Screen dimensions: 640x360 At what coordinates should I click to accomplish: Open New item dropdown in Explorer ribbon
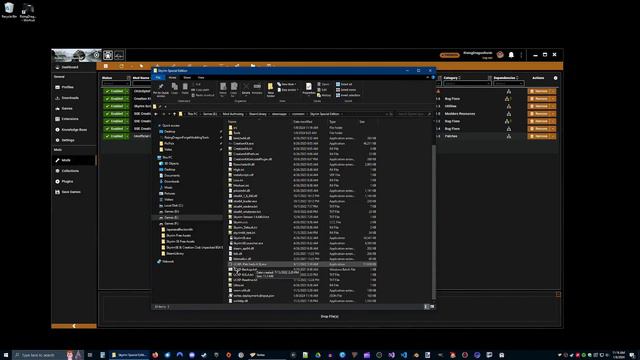[287, 84]
